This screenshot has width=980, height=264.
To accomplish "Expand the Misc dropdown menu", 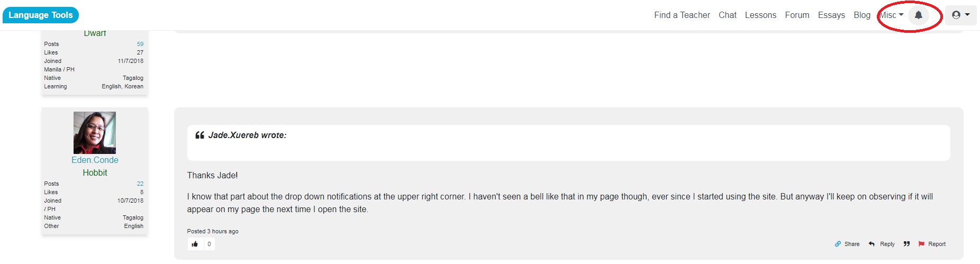I will click(x=892, y=15).
